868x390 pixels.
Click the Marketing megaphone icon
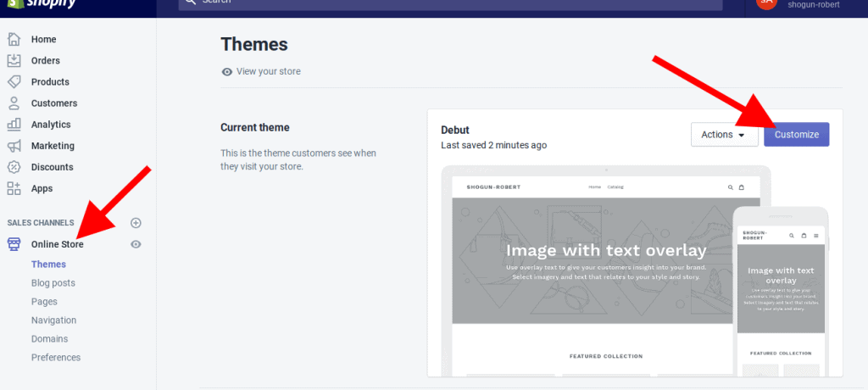tap(14, 146)
